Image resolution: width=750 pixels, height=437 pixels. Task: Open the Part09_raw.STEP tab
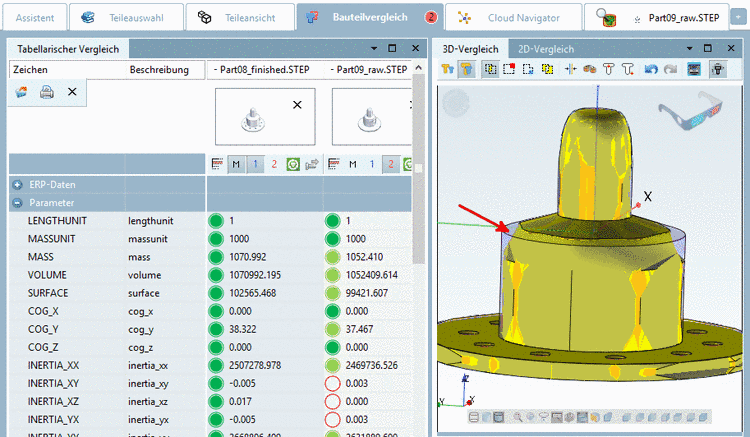656,18
